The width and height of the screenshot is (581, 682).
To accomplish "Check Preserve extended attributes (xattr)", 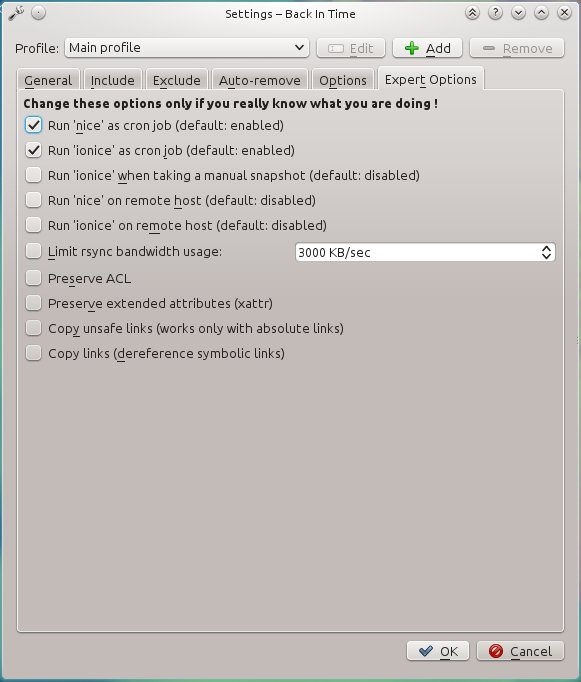I will (33, 303).
